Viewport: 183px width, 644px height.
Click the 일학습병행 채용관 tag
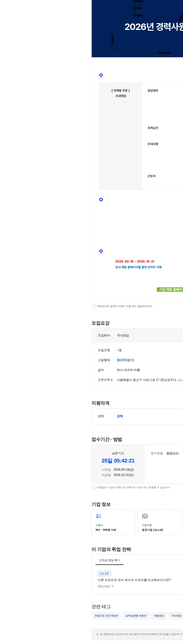136,616
